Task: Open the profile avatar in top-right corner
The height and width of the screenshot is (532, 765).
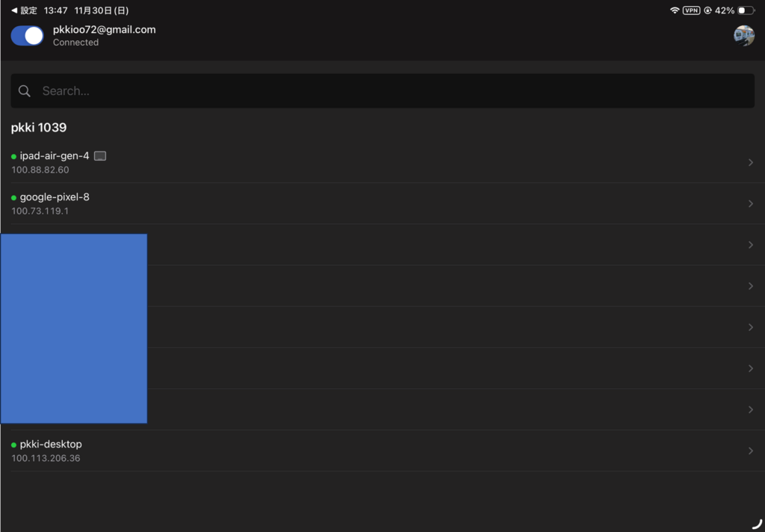Action: coord(743,36)
